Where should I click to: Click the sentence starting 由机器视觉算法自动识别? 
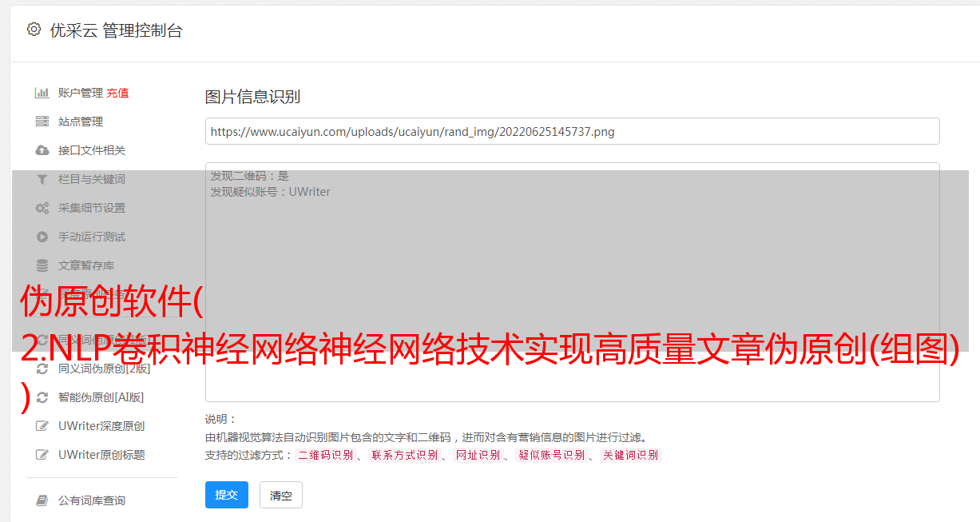pos(426,437)
